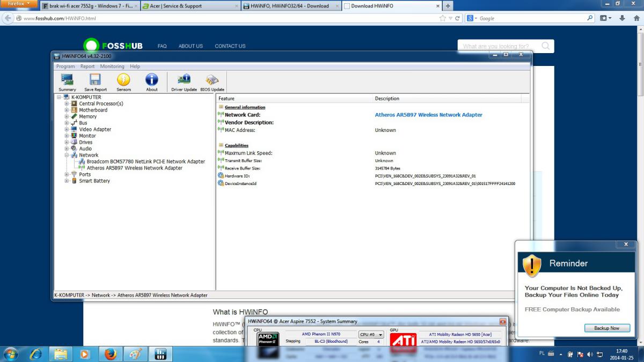Select the Hardware ID row
The image size is (644, 362).
[x=373, y=176]
